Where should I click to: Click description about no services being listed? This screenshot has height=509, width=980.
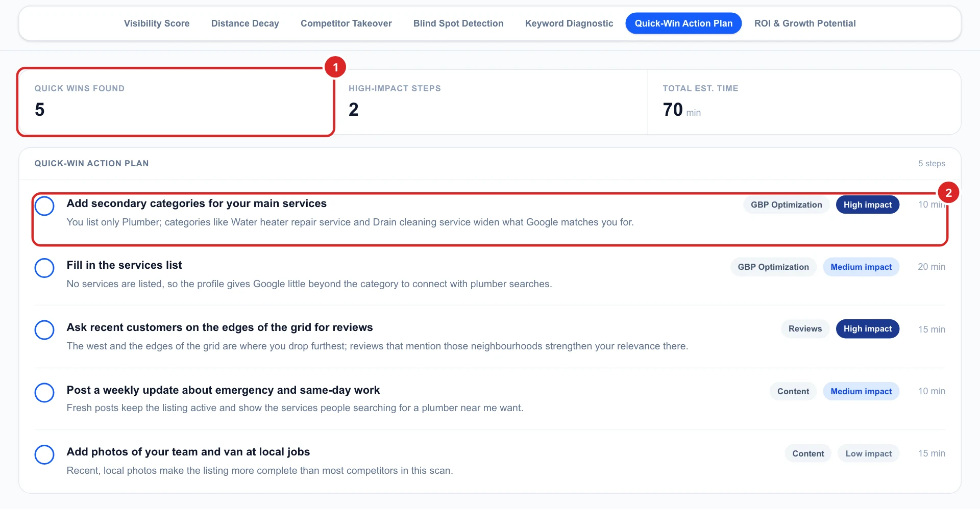tap(309, 284)
